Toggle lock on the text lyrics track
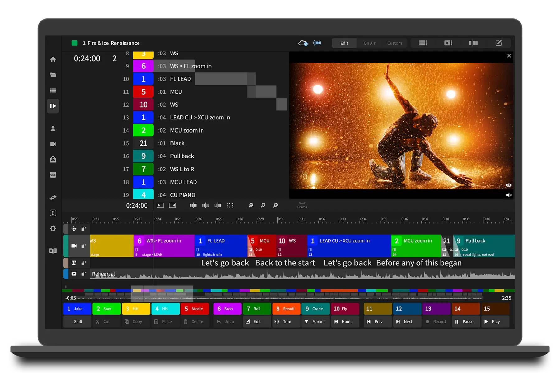 [83, 263]
